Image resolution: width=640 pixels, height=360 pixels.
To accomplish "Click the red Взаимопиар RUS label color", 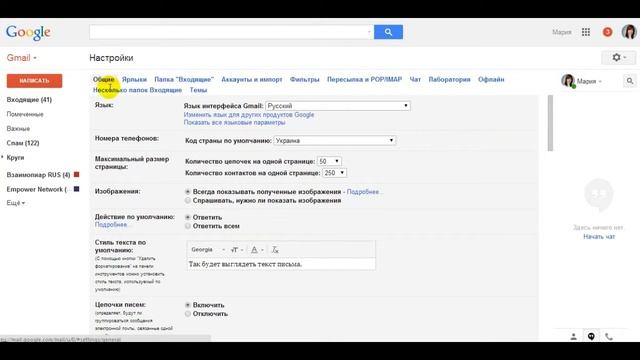I will (x=76, y=174).
